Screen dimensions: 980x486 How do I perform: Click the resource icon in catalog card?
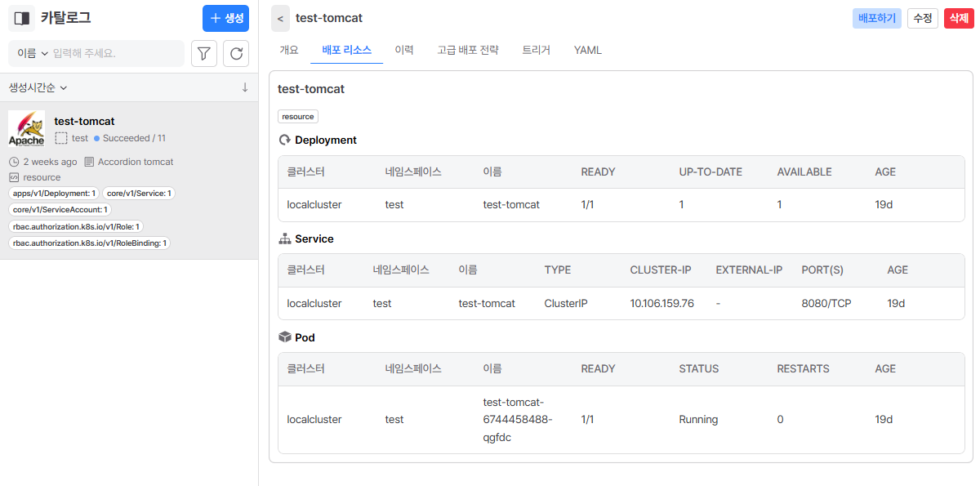[x=14, y=177]
